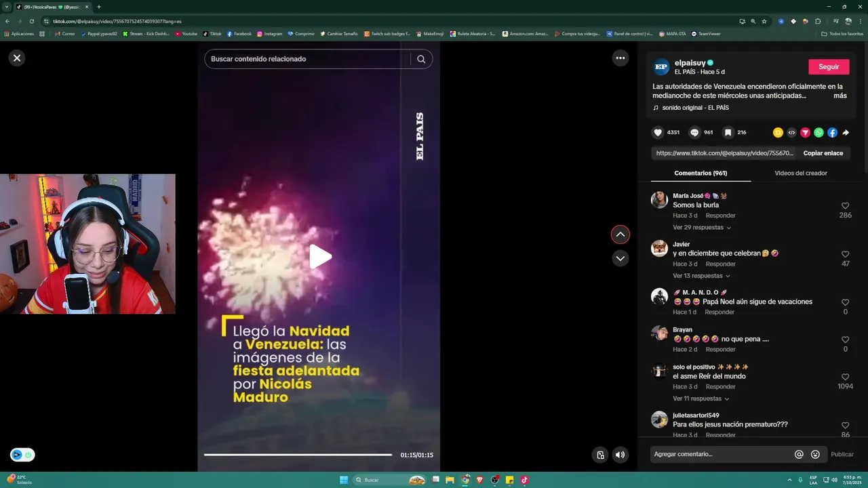Click the browser reload button

coord(31,21)
